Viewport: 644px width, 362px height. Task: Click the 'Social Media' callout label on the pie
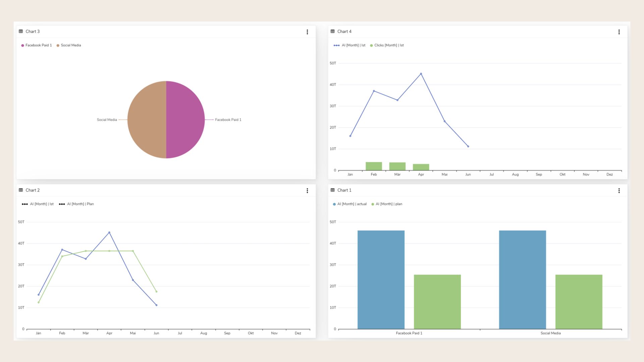click(107, 119)
